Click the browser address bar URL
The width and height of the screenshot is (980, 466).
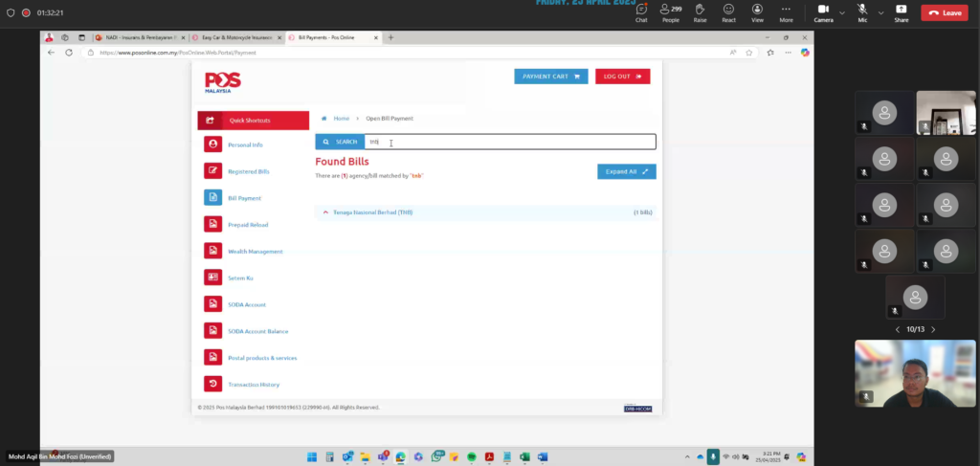tap(178, 53)
